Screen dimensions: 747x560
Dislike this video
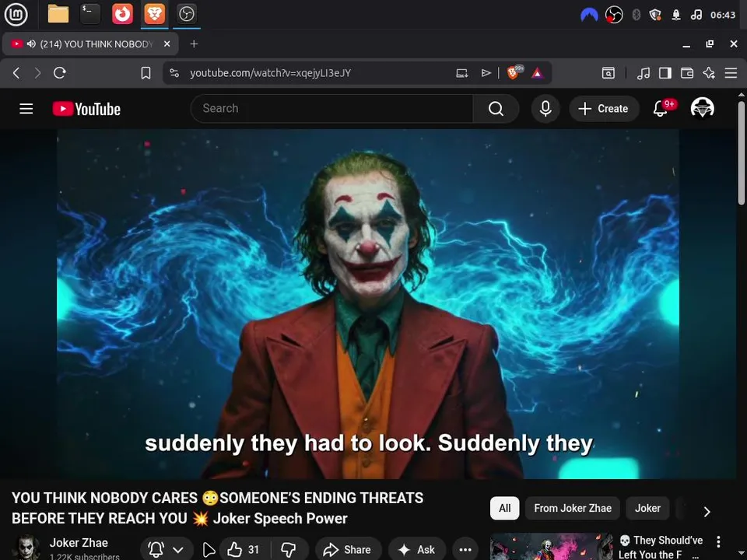click(289, 550)
